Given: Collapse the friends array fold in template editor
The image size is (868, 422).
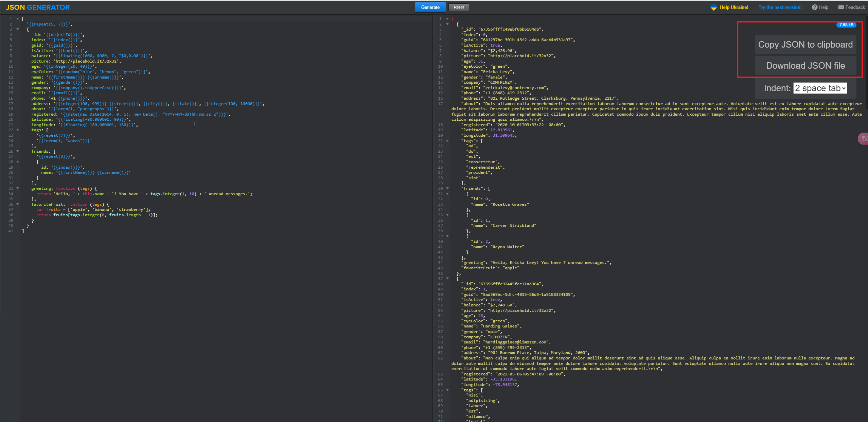Looking at the screenshot, I should (18, 151).
